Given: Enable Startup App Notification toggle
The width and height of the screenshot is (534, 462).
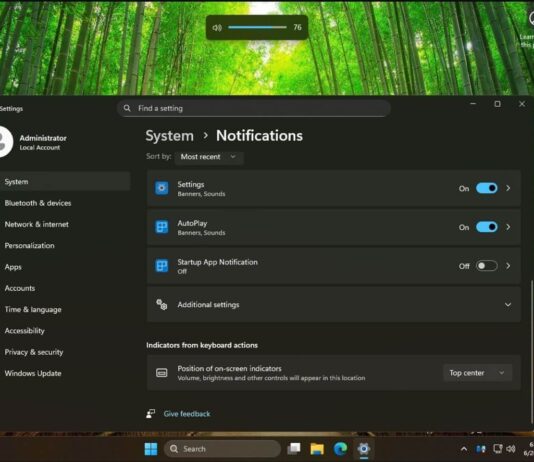Looking at the screenshot, I should tap(487, 266).
